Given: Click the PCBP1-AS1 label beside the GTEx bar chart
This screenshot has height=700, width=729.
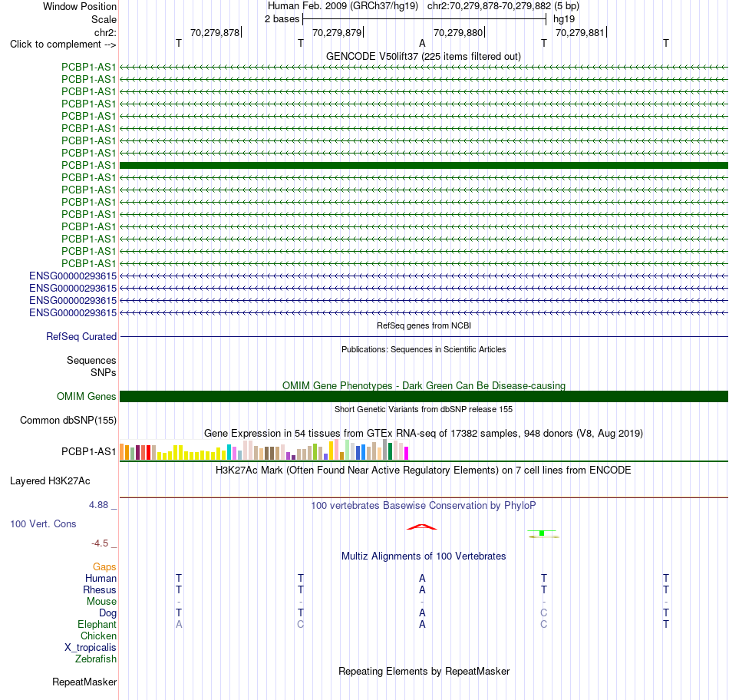Looking at the screenshot, I should pyautogui.click(x=89, y=451).
